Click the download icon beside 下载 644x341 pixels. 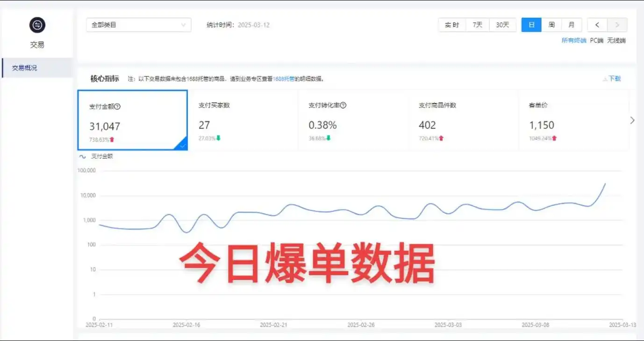coord(605,79)
